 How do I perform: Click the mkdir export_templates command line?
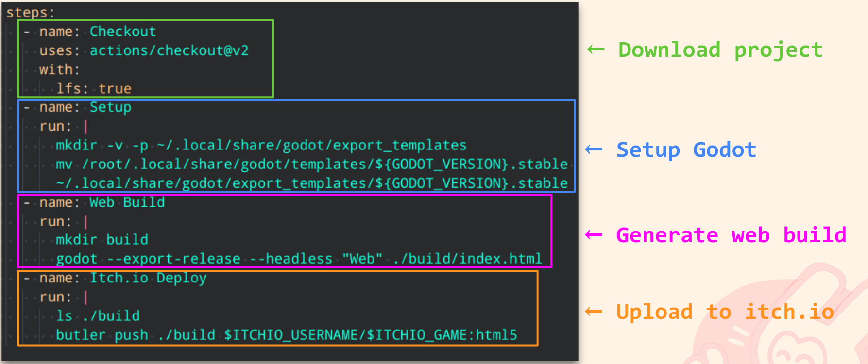pos(261,145)
